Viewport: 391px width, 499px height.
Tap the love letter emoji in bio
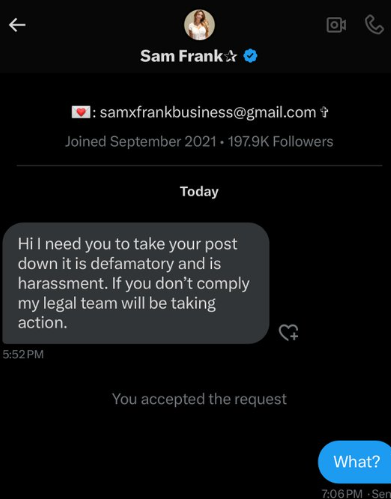81,112
